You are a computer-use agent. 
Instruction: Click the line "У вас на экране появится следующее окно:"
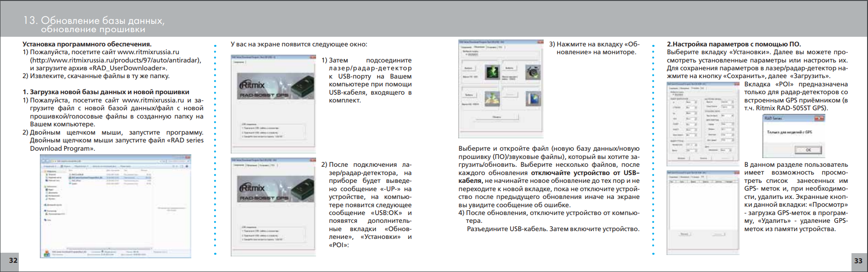tap(299, 44)
